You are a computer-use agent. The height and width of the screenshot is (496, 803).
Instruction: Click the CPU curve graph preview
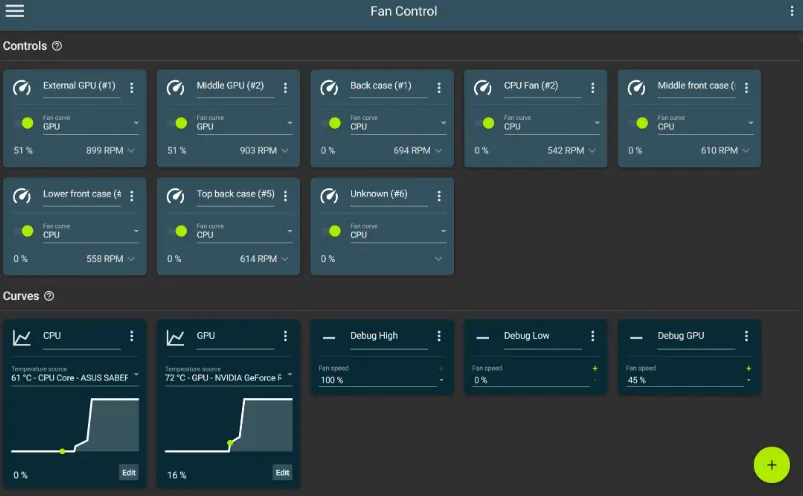pyautogui.click(x=75, y=425)
